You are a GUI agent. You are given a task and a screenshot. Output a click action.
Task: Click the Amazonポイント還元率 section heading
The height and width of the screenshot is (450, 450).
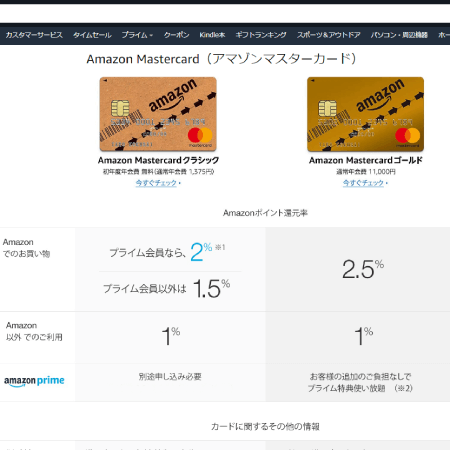tap(265, 213)
